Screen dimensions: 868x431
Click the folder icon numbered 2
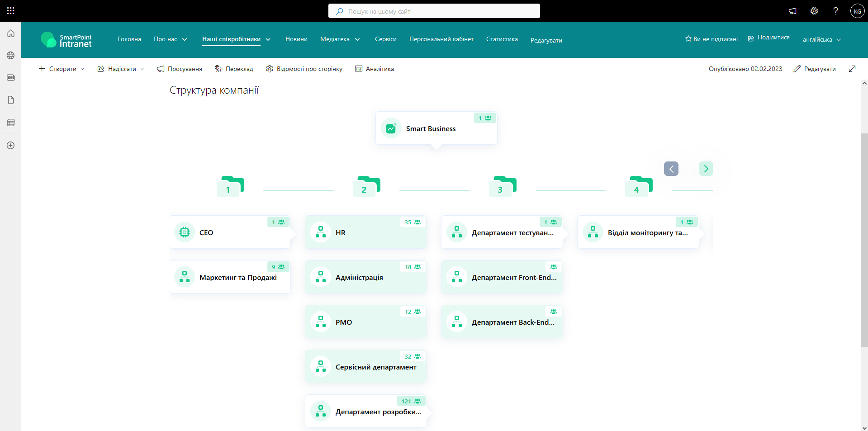(x=366, y=186)
